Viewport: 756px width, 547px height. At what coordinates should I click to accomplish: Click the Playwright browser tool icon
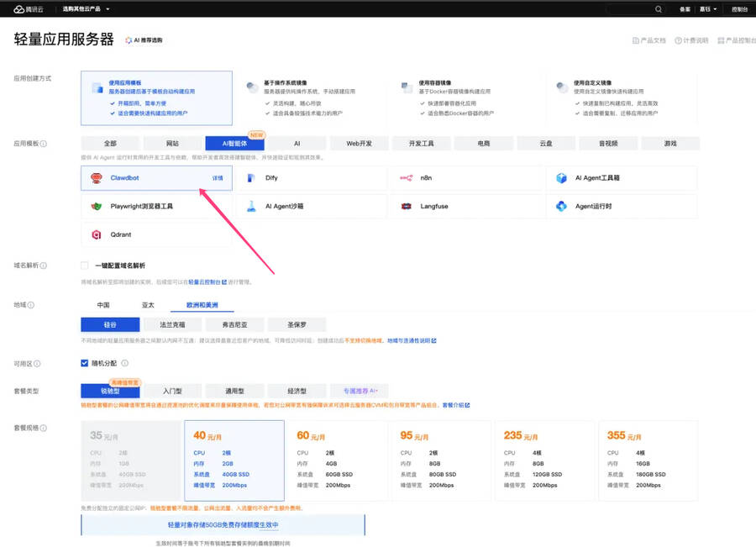pos(96,206)
